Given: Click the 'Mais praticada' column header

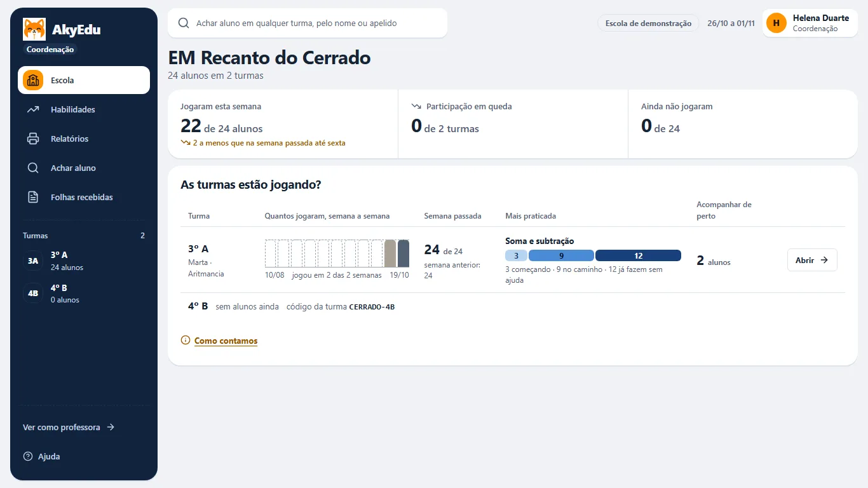Looking at the screenshot, I should click(x=531, y=216).
